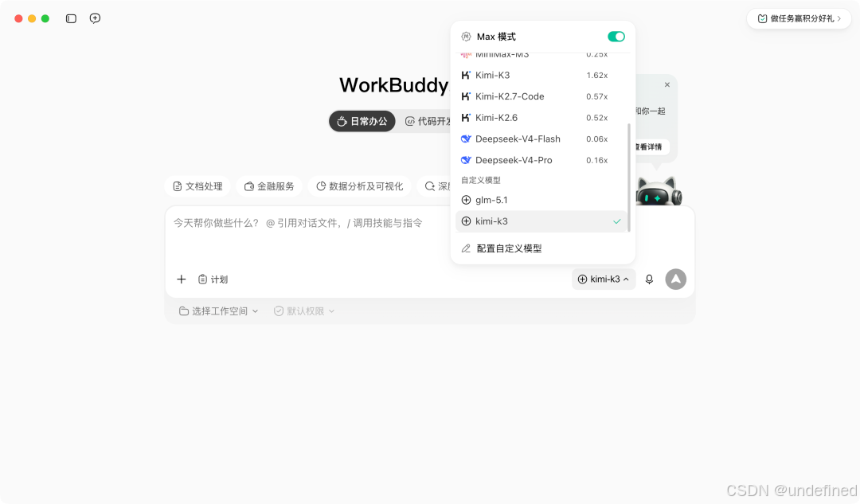Enable 计划 plan mode
The height and width of the screenshot is (504, 860).
(x=213, y=279)
